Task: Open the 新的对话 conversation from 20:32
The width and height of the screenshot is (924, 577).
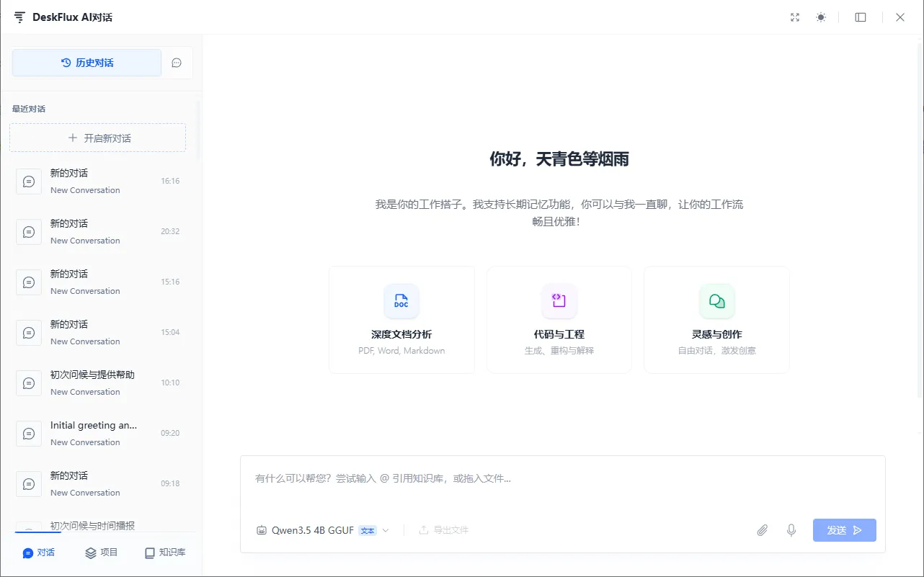Action: pyautogui.click(x=99, y=231)
